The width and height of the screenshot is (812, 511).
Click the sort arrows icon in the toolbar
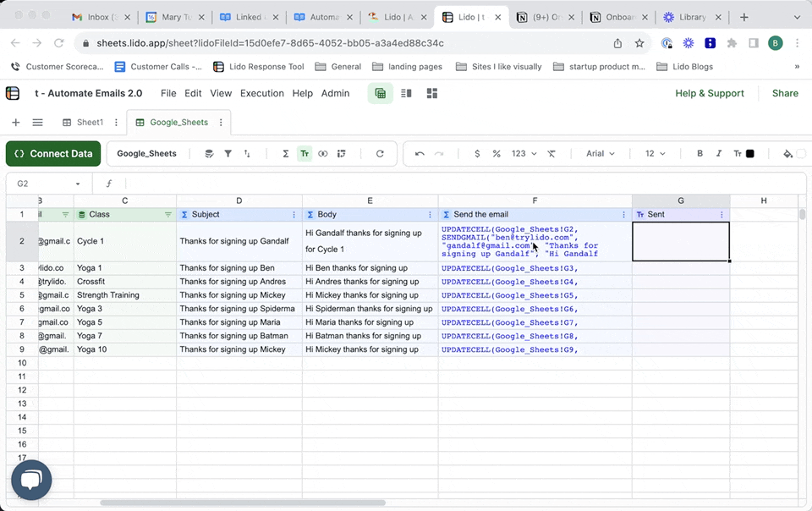(247, 154)
